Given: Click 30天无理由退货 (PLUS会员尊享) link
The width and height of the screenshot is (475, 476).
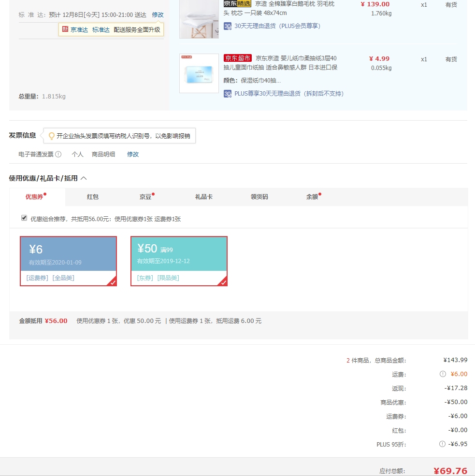Looking at the screenshot, I should click(277, 26).
